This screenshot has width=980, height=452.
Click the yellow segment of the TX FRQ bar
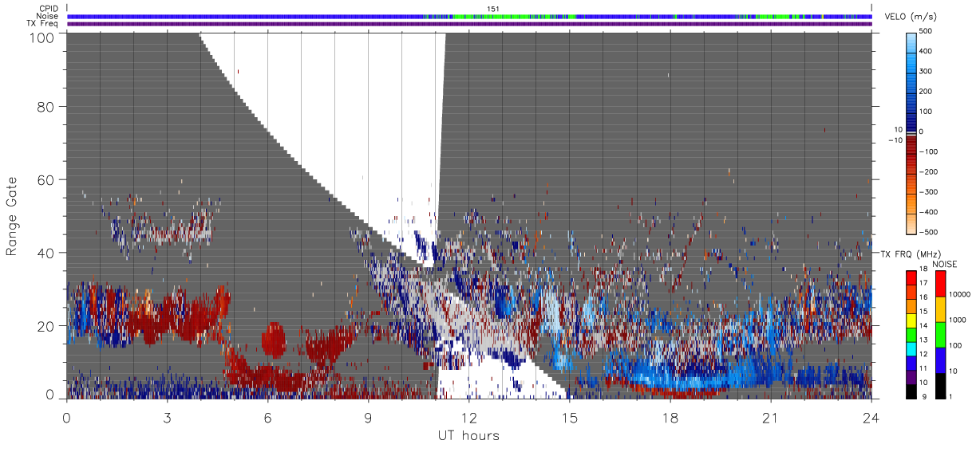(911, 320)
